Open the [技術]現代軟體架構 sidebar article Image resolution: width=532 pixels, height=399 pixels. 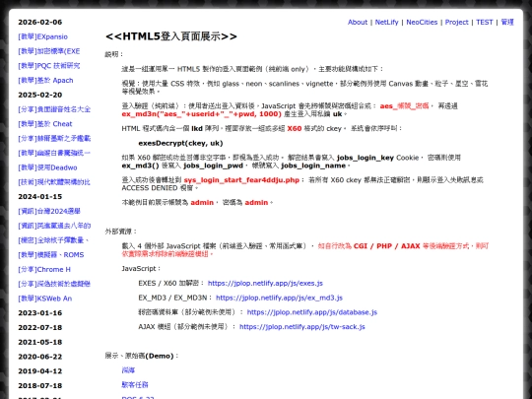[54, 182]
